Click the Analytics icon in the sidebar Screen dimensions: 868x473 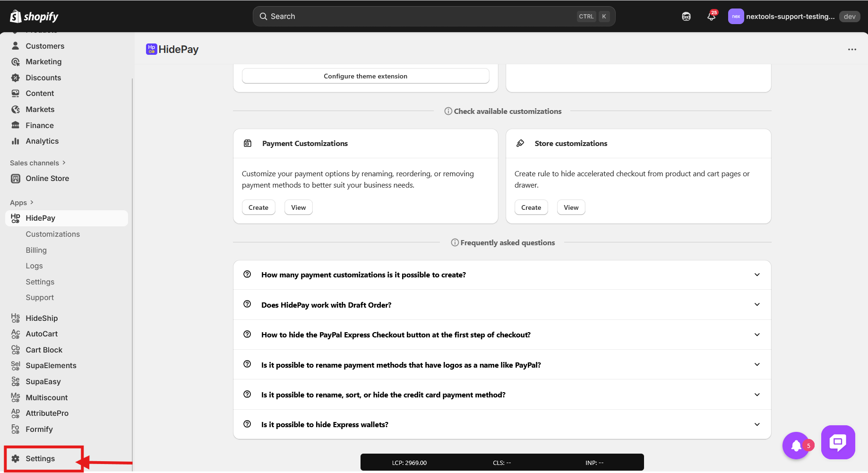click(16, 141)
